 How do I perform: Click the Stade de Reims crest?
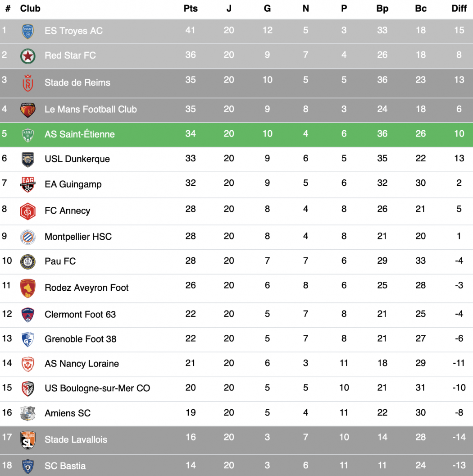(28, 83)
